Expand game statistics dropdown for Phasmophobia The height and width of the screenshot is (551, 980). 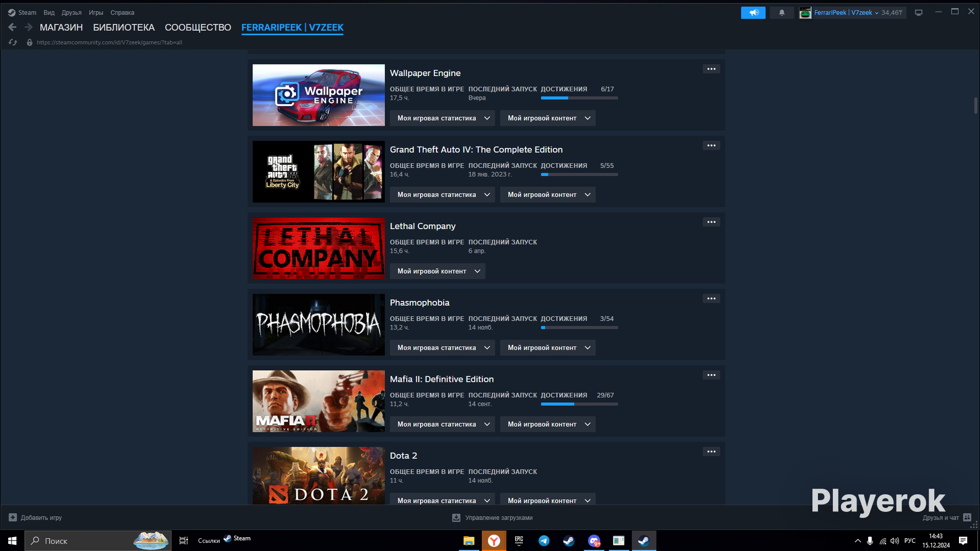click(x=443, y=348)
